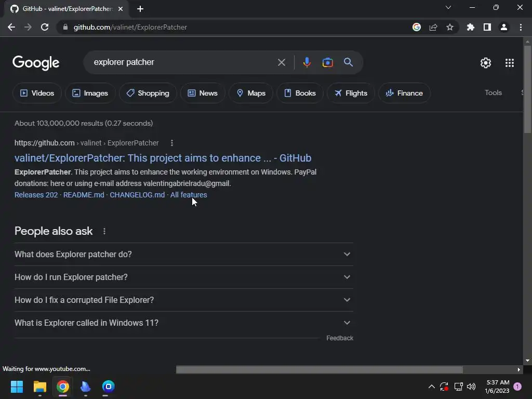The image size is (532, 399).
Task: Click the browser back arrow
Action: [11, 27]
